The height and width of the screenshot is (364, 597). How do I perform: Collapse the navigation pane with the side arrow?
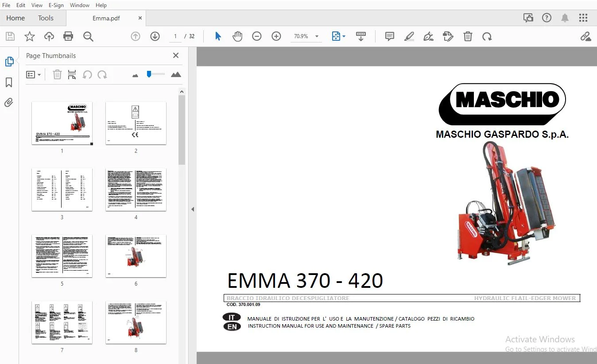[x=193, y=209]
